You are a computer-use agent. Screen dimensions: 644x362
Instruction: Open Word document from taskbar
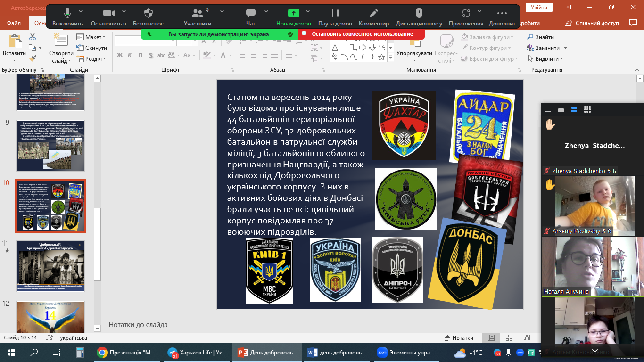coord(337,353)
